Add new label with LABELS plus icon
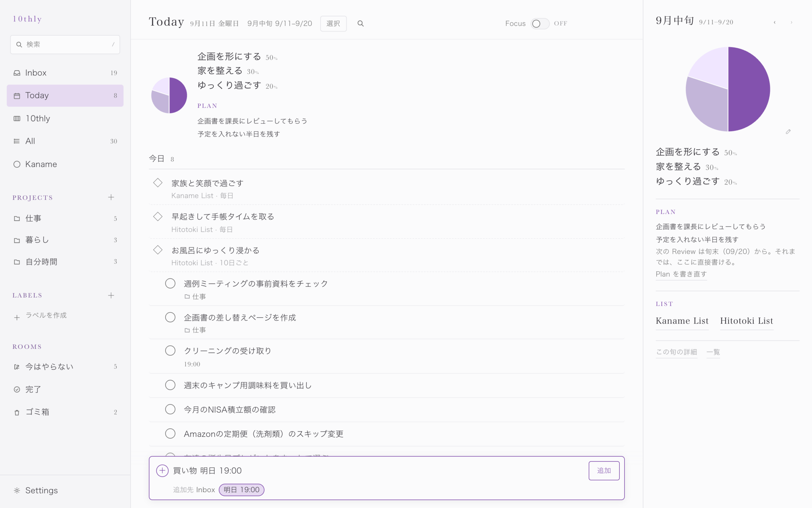The height and width of the screenshot is (508, 812). click(111, 295)
